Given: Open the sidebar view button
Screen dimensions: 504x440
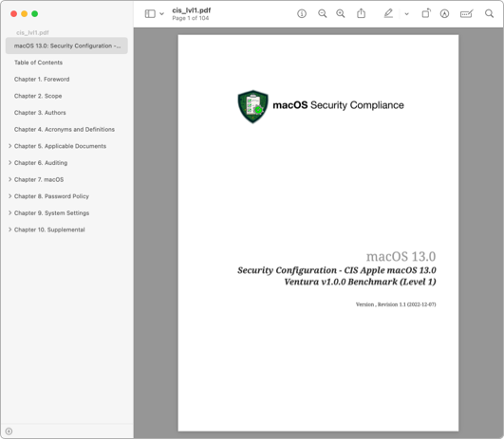Looking at the screenshot, I should coord(150,14).
